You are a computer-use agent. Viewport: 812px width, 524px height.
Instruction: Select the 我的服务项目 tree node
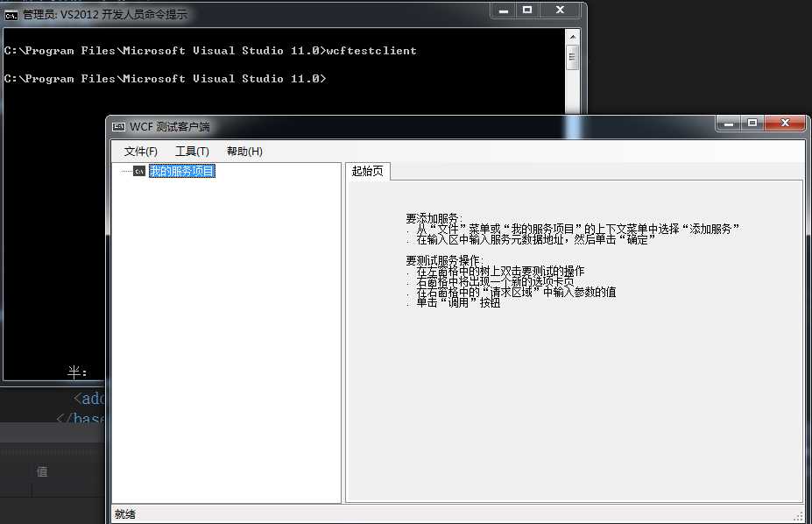[x=182, y=171]
